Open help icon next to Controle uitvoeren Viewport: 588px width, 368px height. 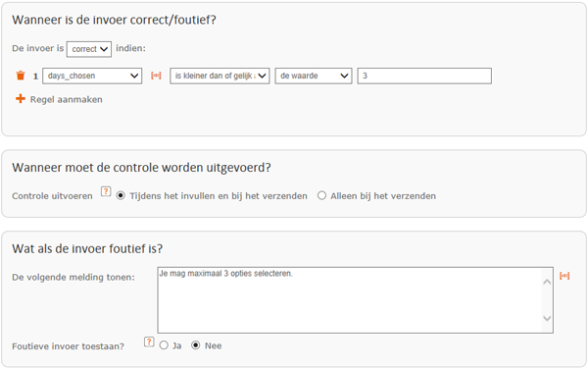(x=106, y=191)
